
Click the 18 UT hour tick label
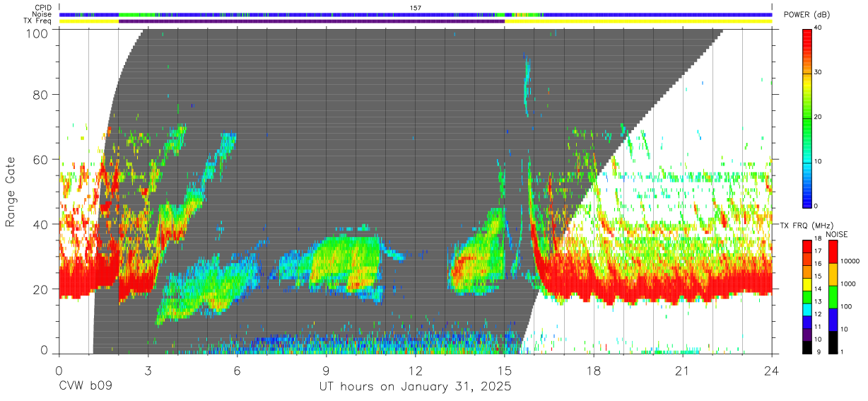(x=594, y=371)
